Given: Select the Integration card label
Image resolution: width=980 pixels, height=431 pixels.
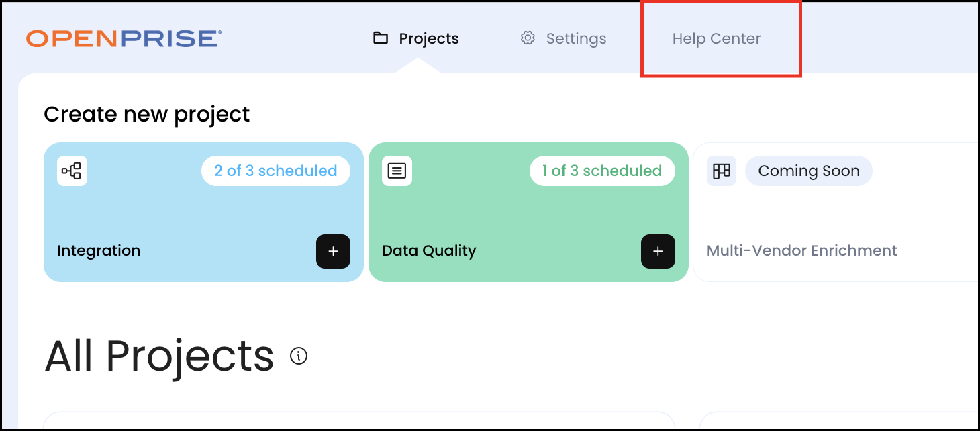Looking at the screenshot, I should 99,251.
